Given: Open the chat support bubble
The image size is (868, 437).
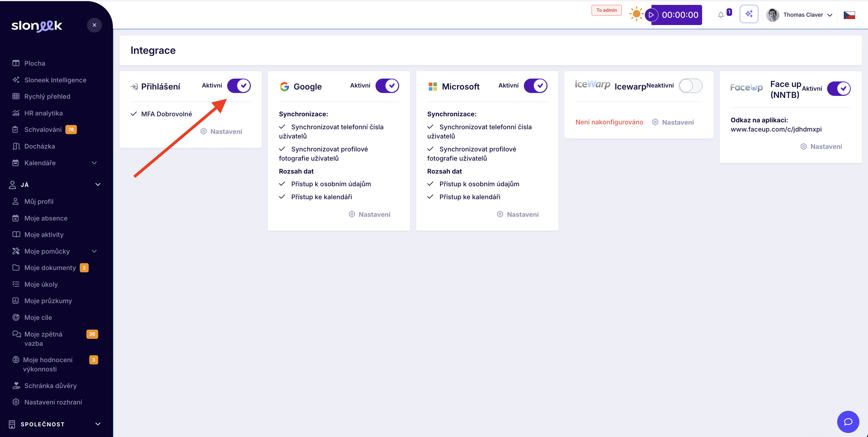Looking at the screenshot, I should pyautogui.click(x=848, y=421).
